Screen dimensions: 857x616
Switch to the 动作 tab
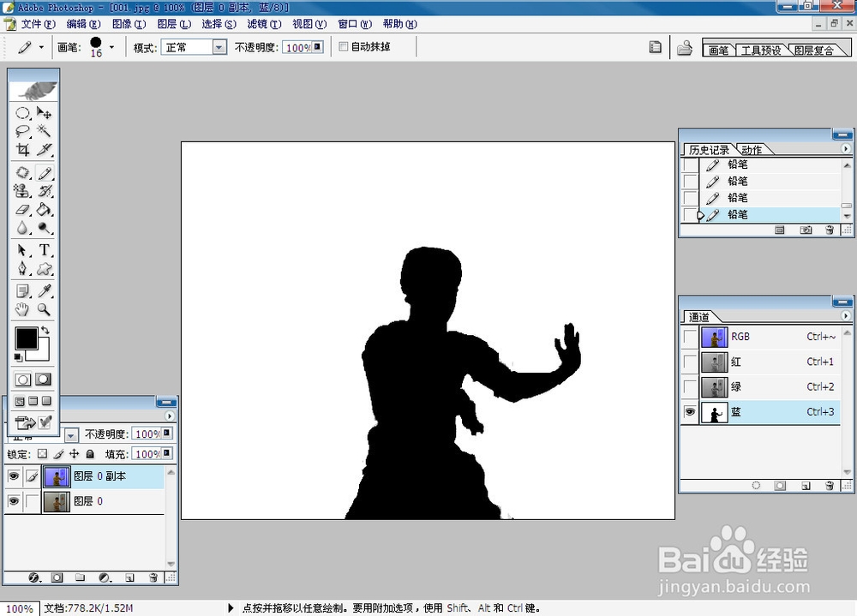click(752, 149)
